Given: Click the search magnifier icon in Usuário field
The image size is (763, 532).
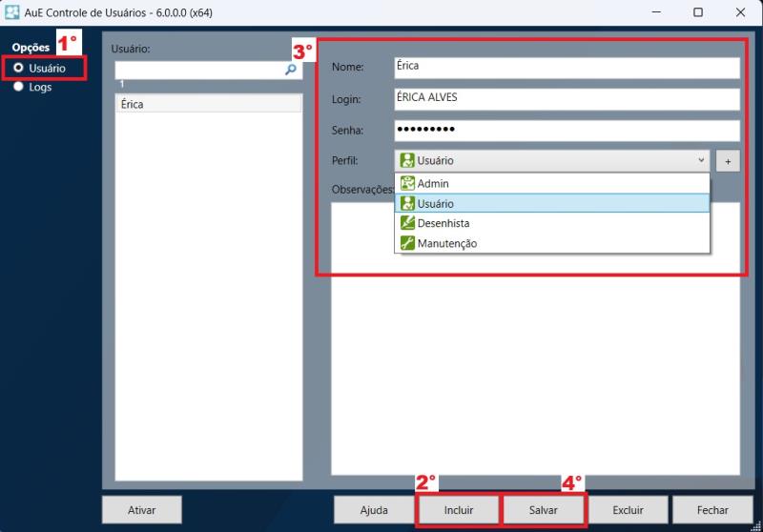Looking at the screenshot, I should pos(291,70).
